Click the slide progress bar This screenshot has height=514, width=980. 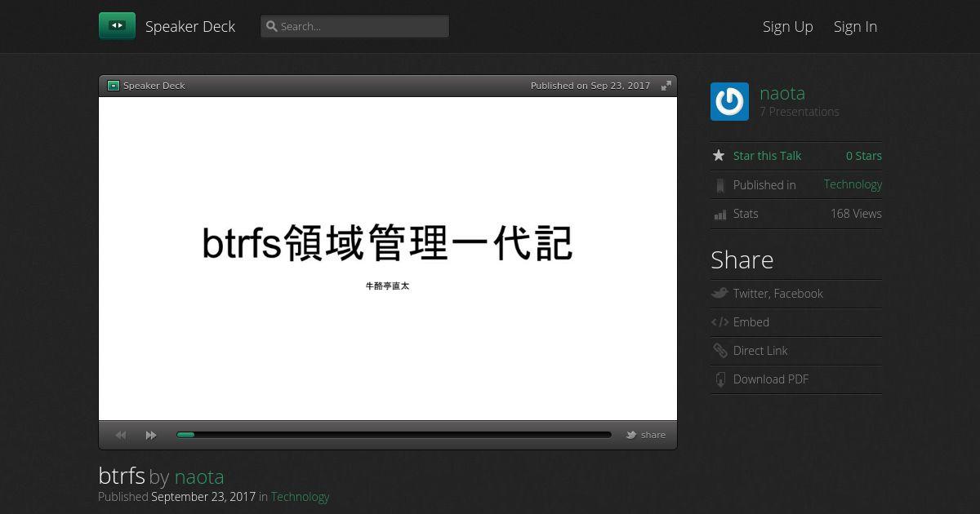394,435
